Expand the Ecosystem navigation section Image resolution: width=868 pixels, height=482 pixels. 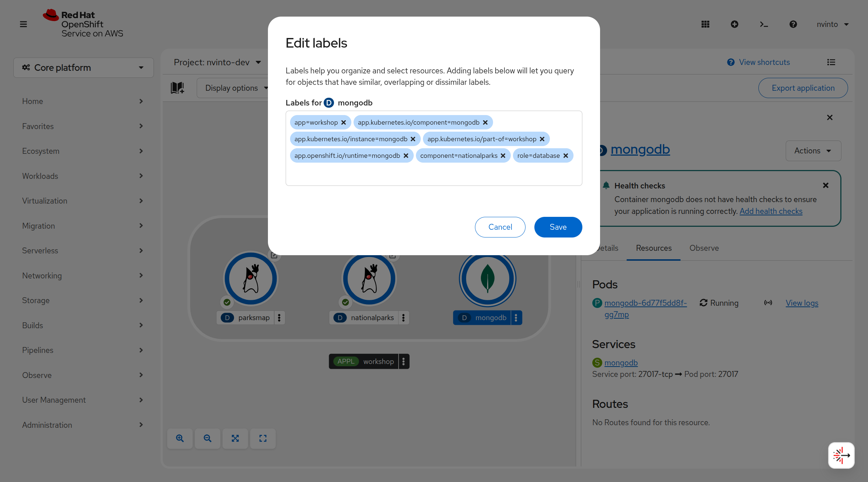(83, 151)
